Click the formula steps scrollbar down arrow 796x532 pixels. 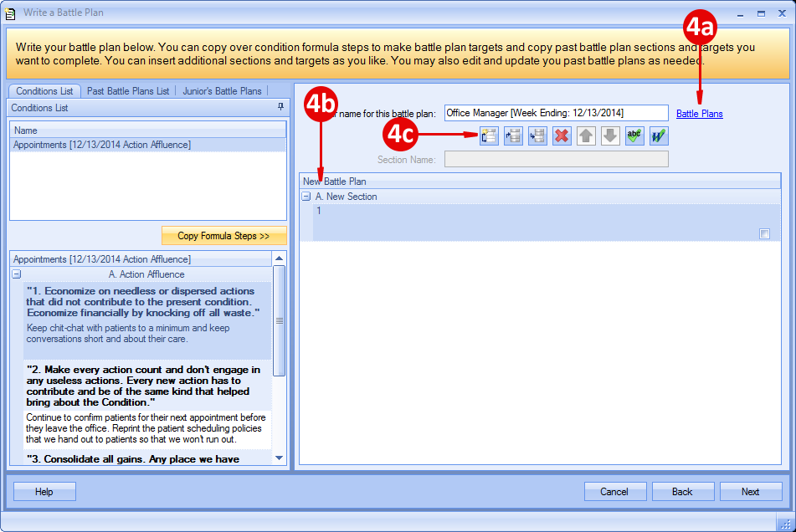[x=280, y=458]
